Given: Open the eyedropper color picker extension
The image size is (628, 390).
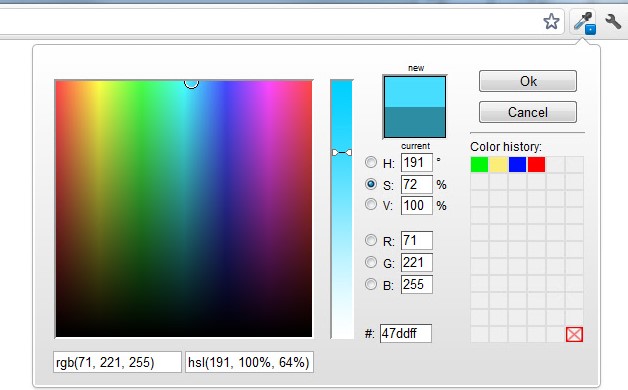Looking at the screenshot, I should (x=584, y=22).
